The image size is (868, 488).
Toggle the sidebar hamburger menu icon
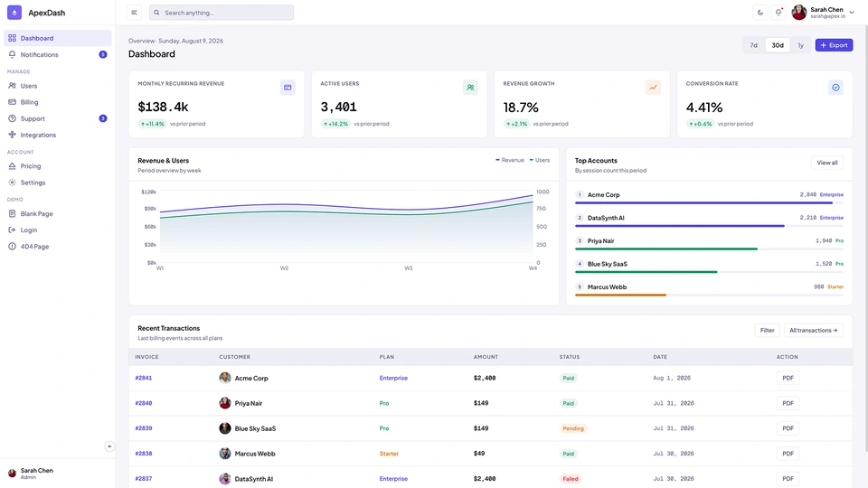click(134, 12)
